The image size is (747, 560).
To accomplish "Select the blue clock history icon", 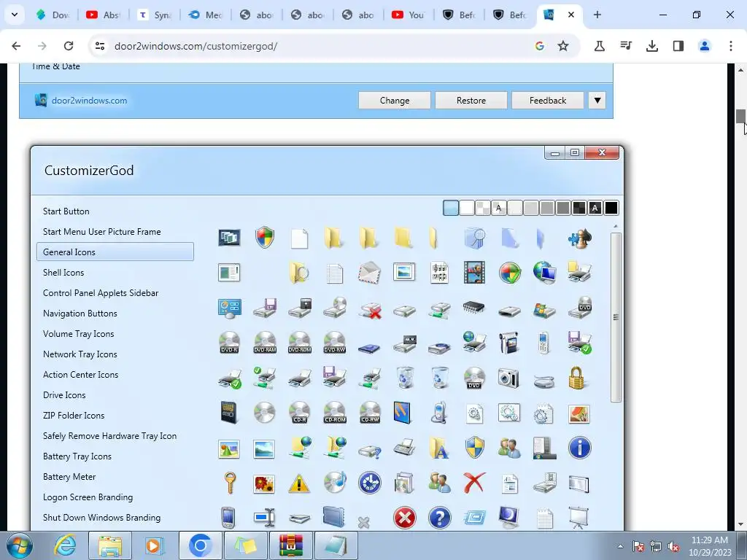I will 370,483.
